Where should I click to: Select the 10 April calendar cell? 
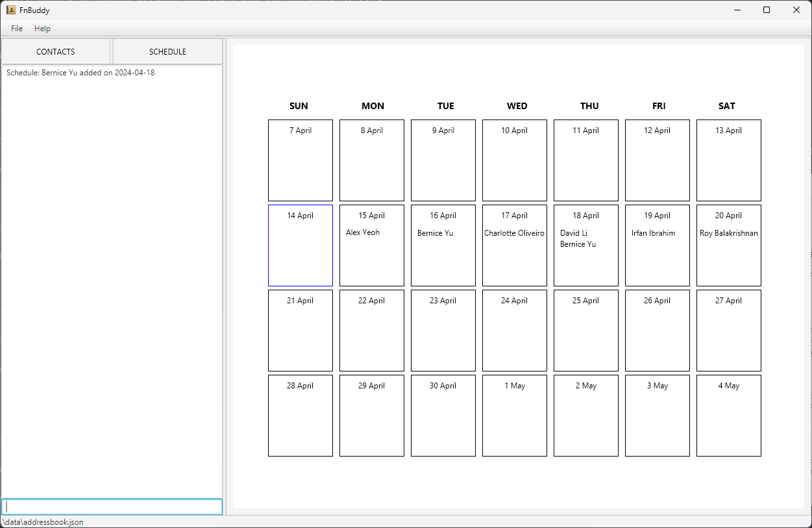(x=515, y=160)
